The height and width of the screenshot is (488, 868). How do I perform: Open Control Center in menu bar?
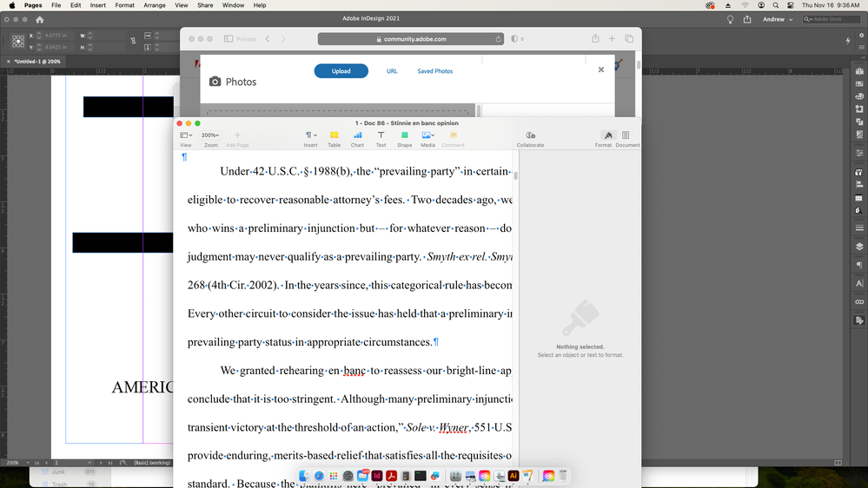coord(791,5)
